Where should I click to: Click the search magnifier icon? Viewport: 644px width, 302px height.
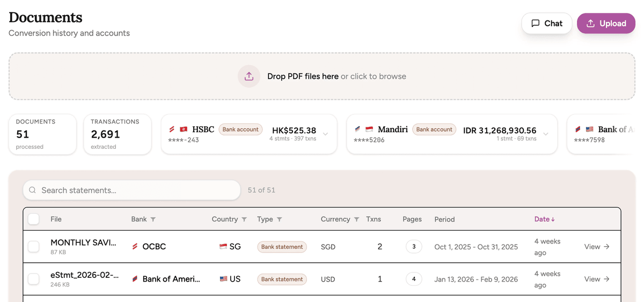tap(33, 190)
